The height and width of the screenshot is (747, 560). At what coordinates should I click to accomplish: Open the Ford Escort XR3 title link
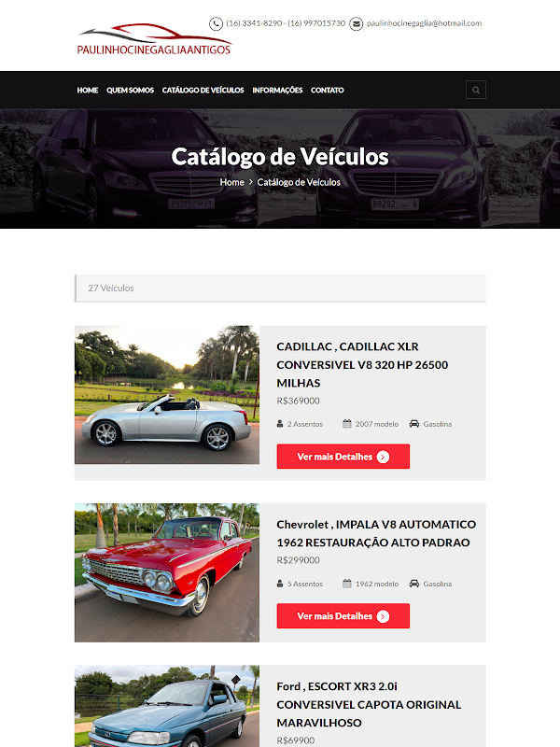[369, 704]
